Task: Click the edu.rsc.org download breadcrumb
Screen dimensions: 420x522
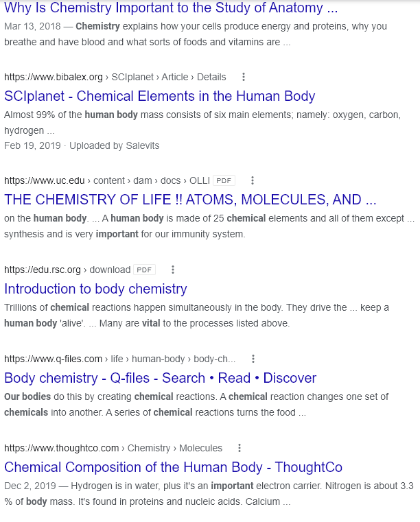Action: (67, 270)
